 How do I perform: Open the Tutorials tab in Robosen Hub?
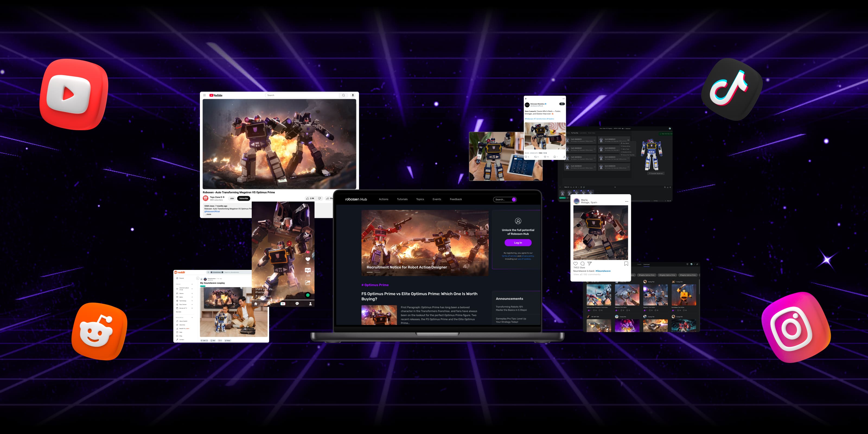pos(402,199)
